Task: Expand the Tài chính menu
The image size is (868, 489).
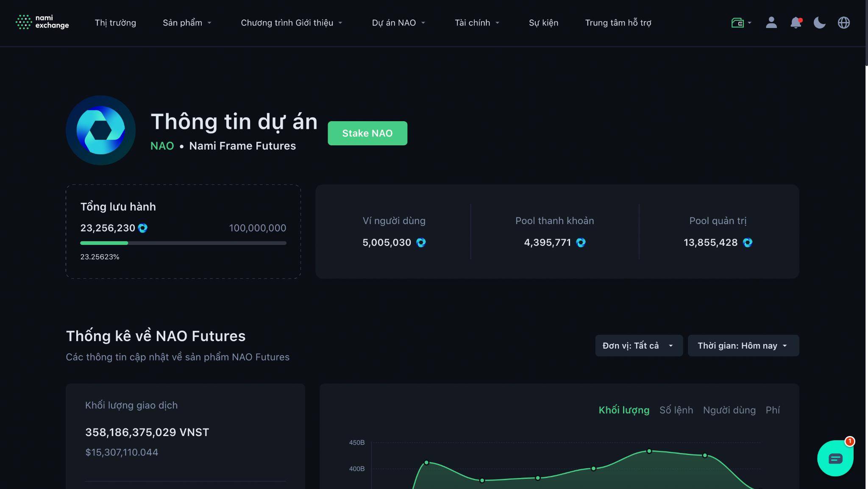Action: click(477, 23)
